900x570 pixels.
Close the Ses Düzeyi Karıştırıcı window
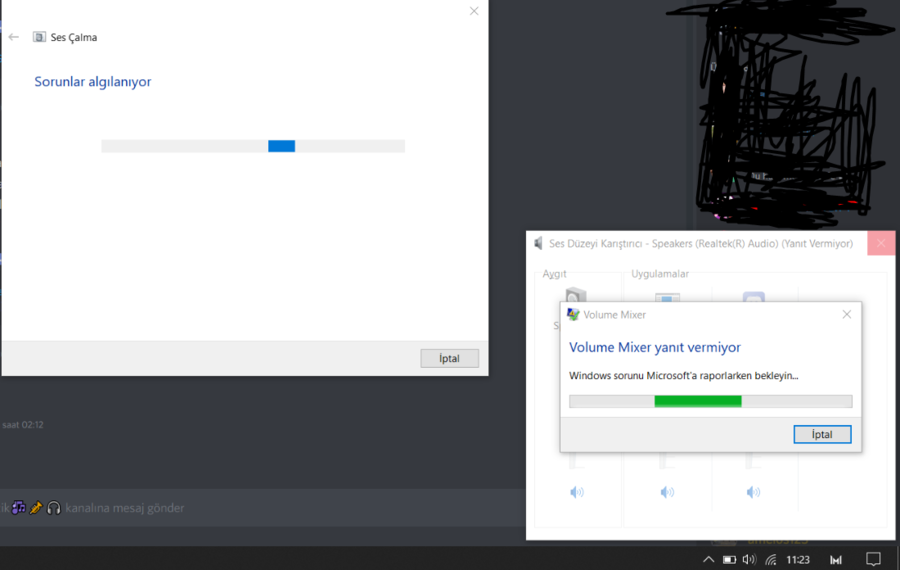click(x=881, y=243)
